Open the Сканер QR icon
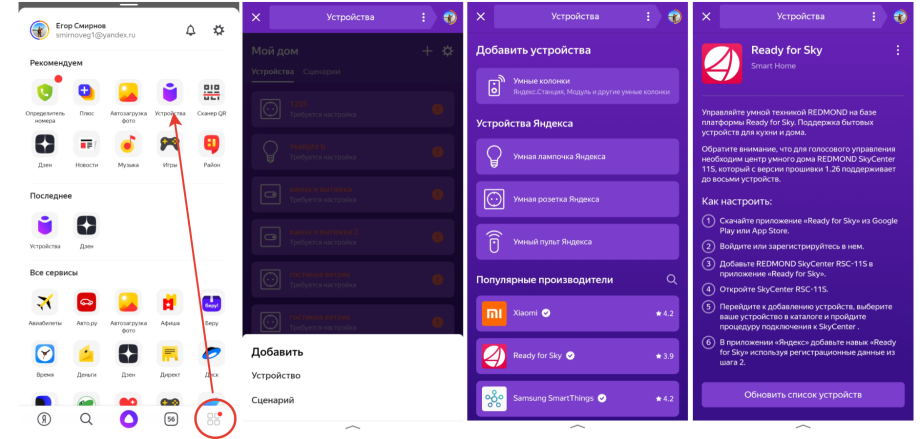The height and width of the screenshot is (439, 920). click(x=212, y=93)
